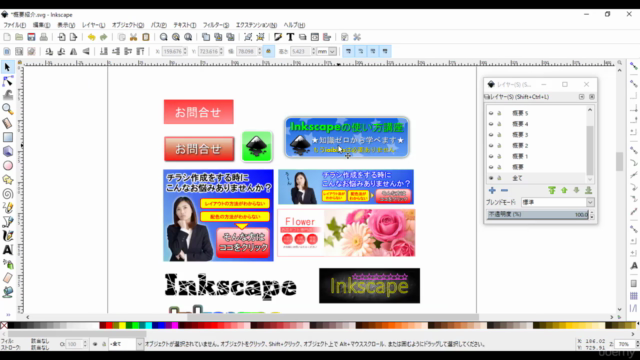The image size is (640, 360).
Task: Toggle visibility of layer 概要 4
Action: click(x=491, y=124)
